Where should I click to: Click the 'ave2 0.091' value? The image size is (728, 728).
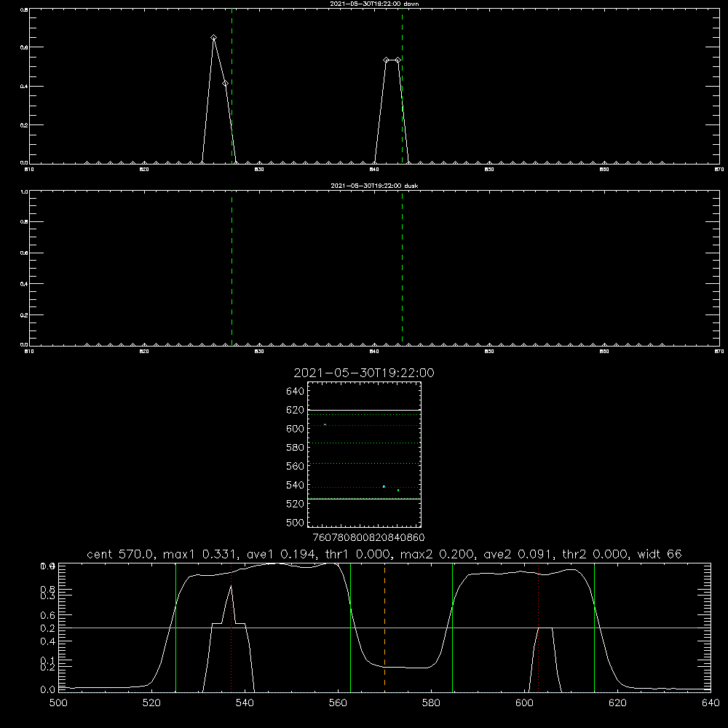517,554
